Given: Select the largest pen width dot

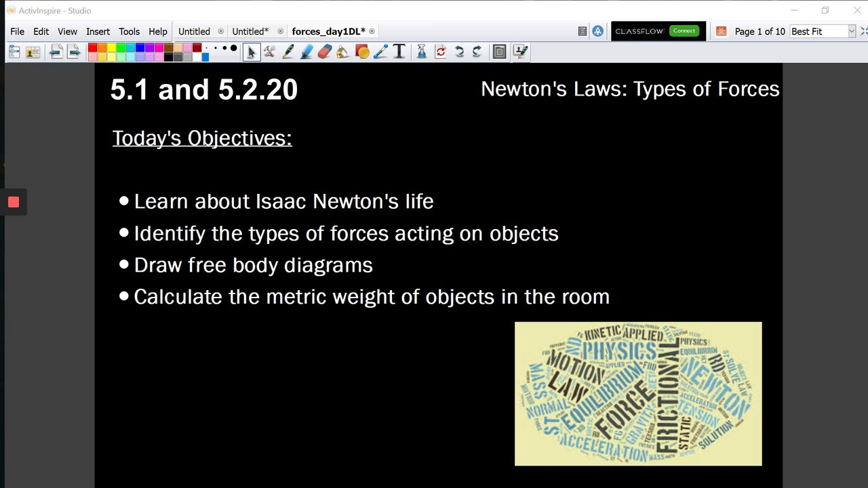Looking at the screenshot, I should click(234, 48).
